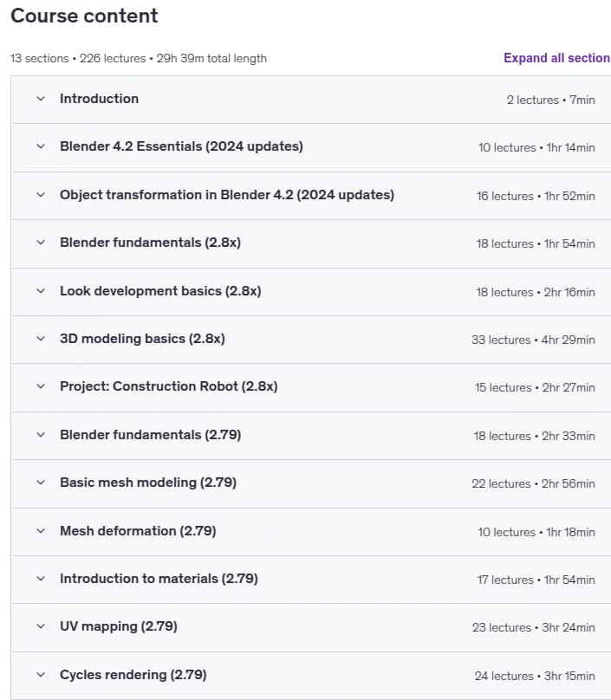Expand Project: Construction Robot chevron
Viewport: 611px width, 700px height.
41,386
